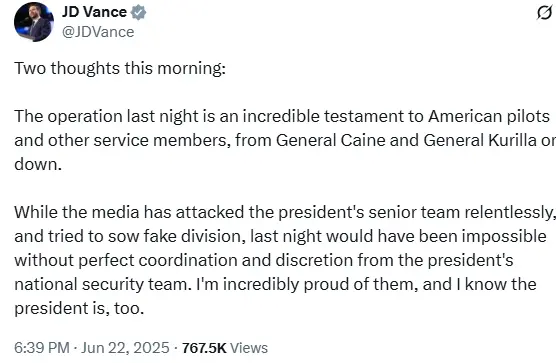Click the closing words president is, too
This screenshot has height=363, width=556.
click(x=79, y=308)
